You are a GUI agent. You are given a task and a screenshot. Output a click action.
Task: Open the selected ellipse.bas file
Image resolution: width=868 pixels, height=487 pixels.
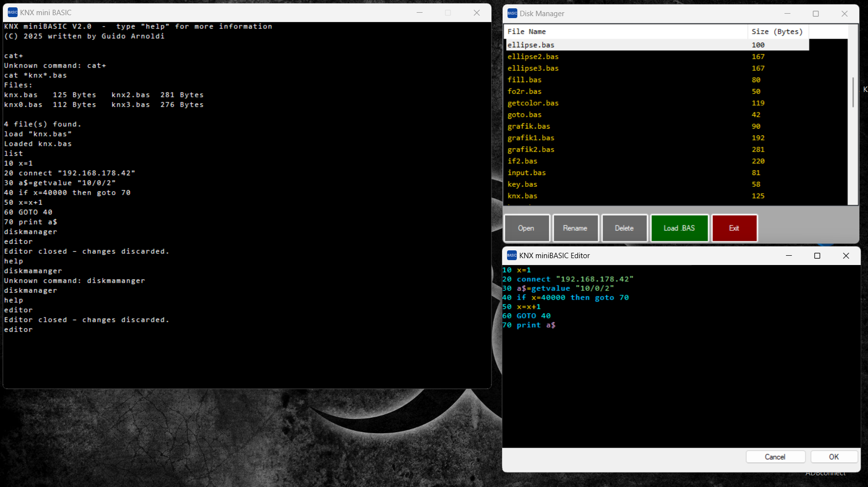pos(527,228)
